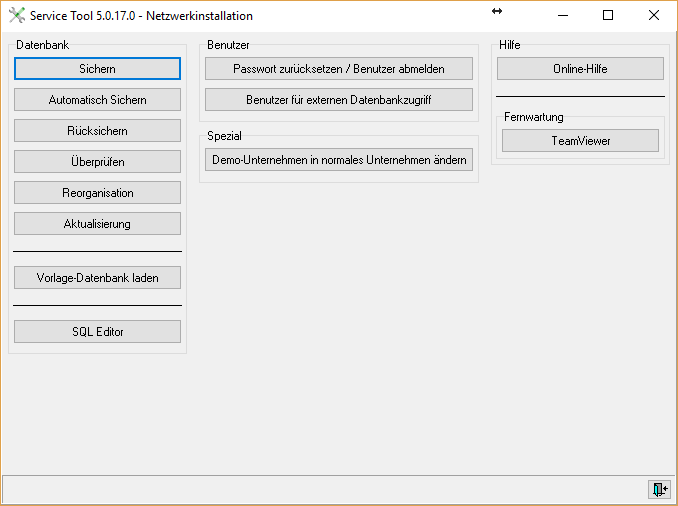The height and width of the screenshot is (506, 678).
Task: Close the Service Tool window
Action: click(654, 16)
